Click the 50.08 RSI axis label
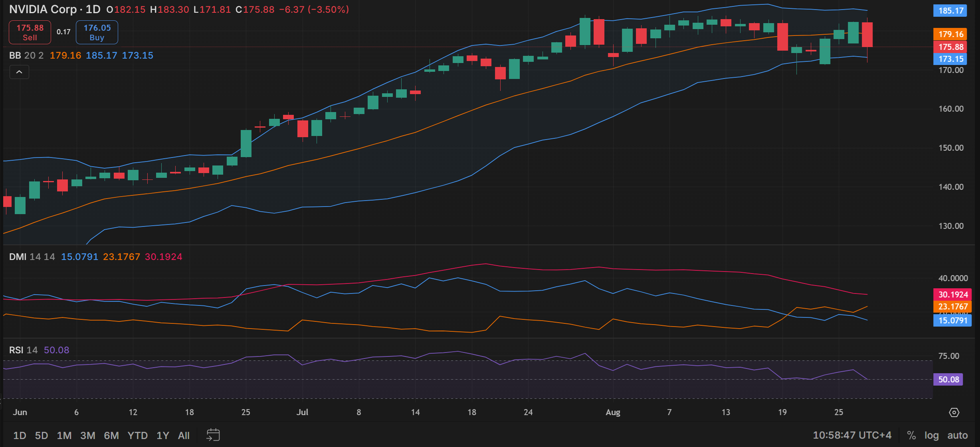Viewport: 980px width, 447px height. [x=948, y=380]
